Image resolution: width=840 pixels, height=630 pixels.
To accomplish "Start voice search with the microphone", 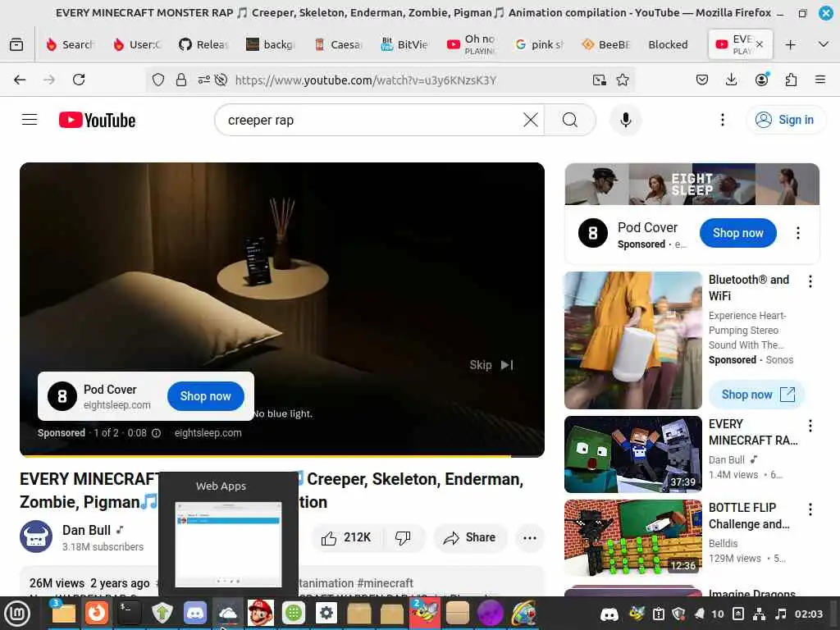I will pyautogui.click(x=625, y=120).
